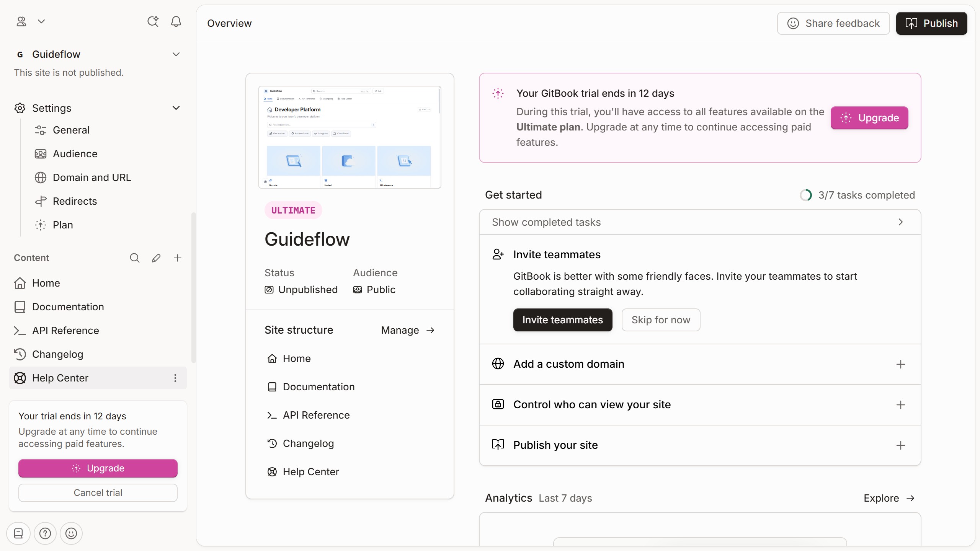This screenshot has width=980, height=551.
Task: Expand the account dropdown chevron
Action: [41, 21]
